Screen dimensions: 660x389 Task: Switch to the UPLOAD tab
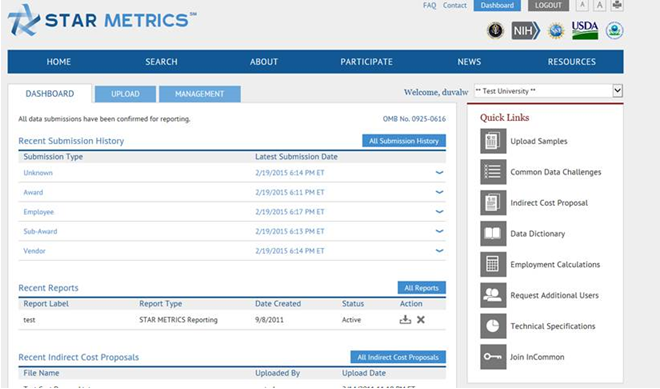tap(125, 94)
